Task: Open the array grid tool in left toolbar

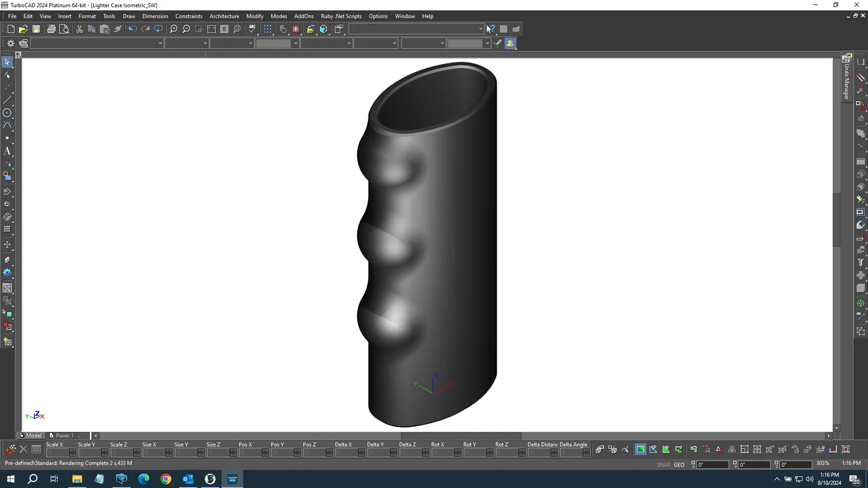Action: pos(7,229)
